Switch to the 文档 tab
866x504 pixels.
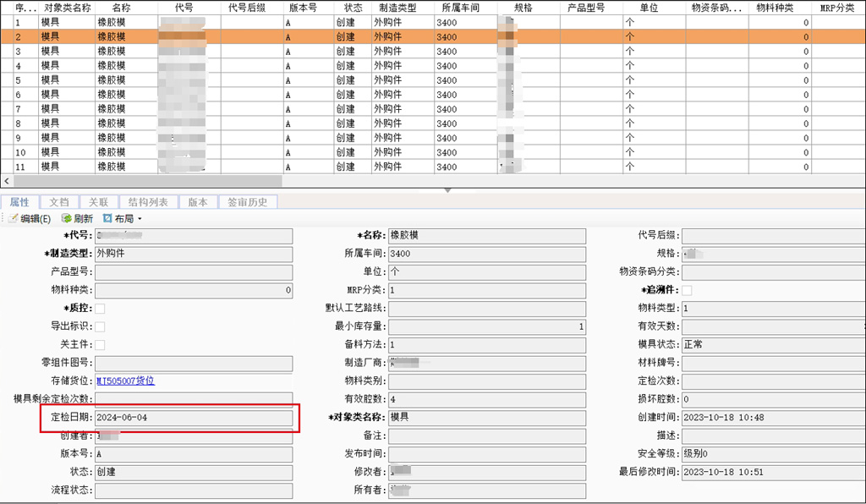click(59, 202)
